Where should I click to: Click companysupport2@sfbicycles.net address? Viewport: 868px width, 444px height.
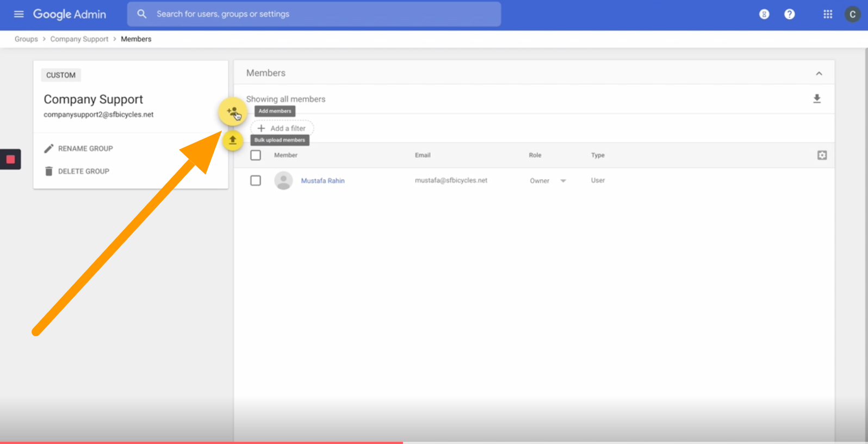coord(98,115)
